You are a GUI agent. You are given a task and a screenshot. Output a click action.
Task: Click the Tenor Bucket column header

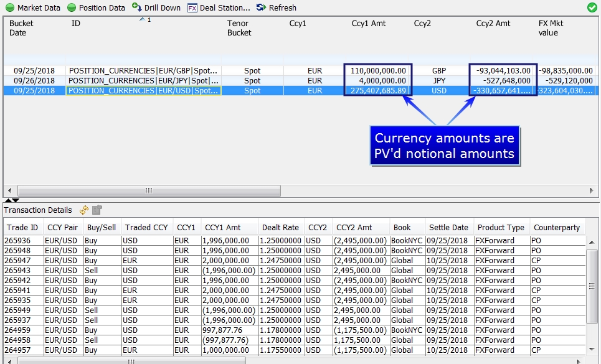(x=239, y=28)
